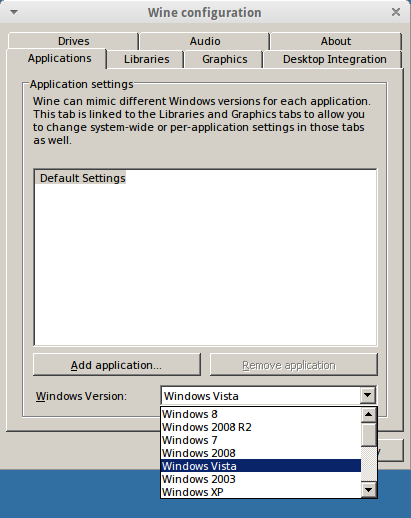Close the Wine configuration window
Viewport: 411px width, 518px height.
click(x=396, y=12)
